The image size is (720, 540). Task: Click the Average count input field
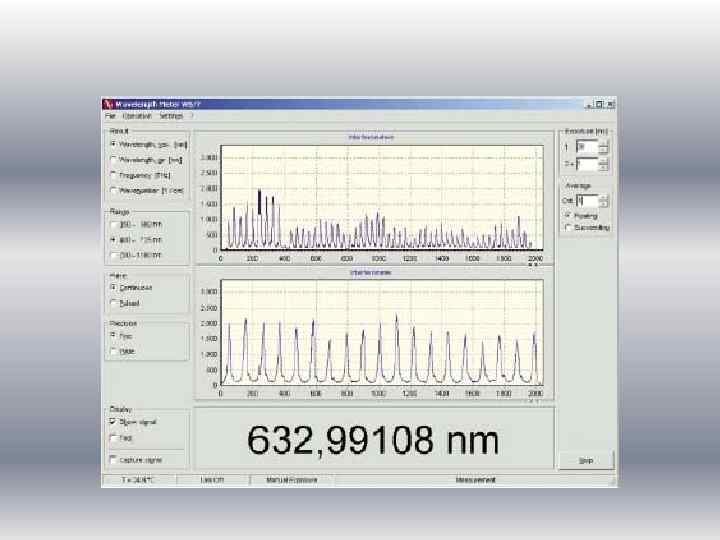(x=585, y=200)
